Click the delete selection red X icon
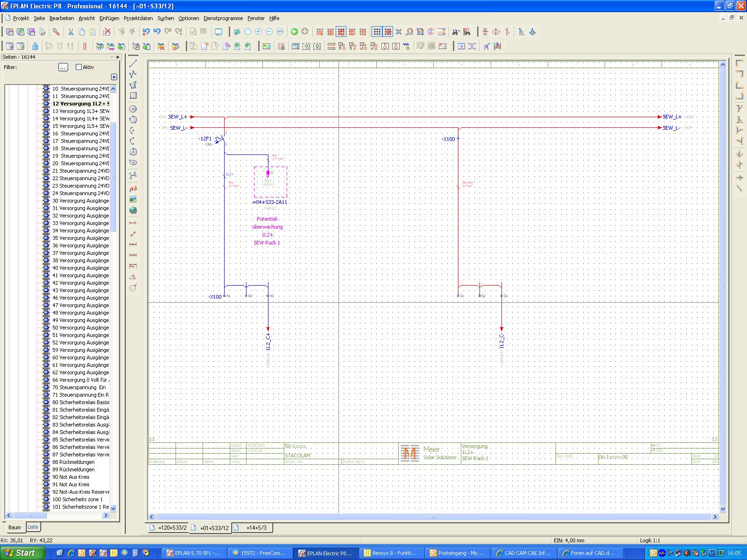Viewport: 747px width, 560px height. tap(107, 32)
